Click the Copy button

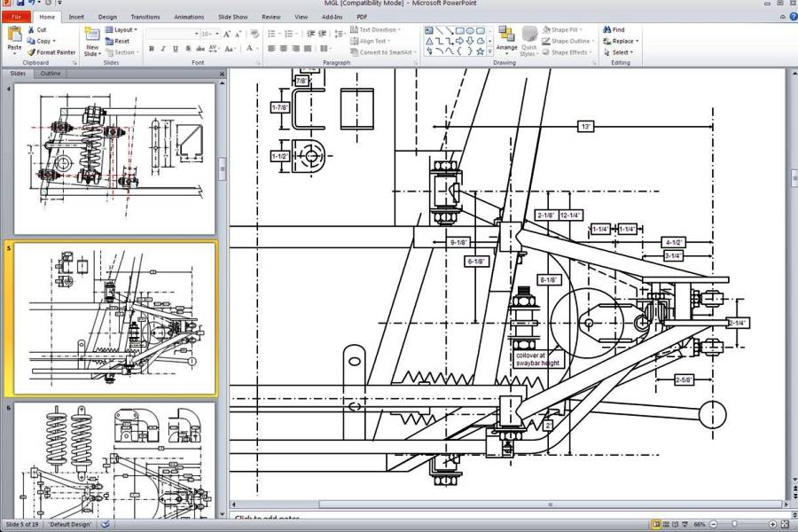point(41,41)
